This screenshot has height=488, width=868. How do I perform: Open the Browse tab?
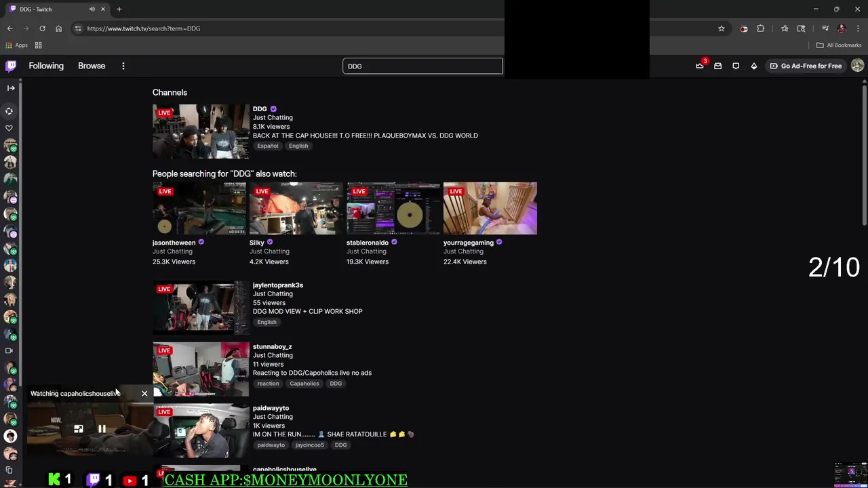click(92, 66)
